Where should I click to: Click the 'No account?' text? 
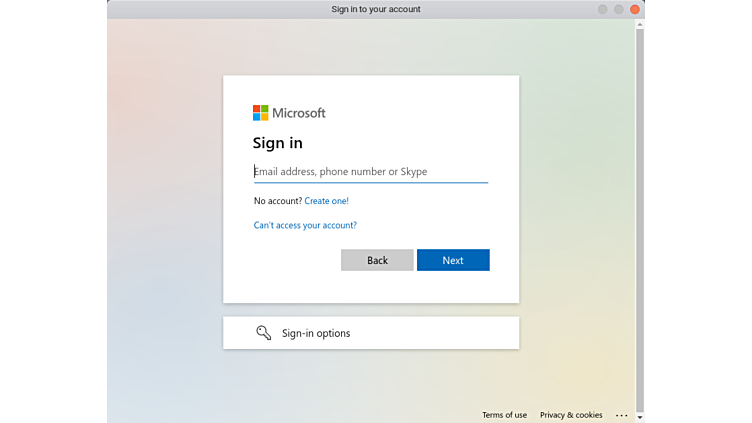coord(278,201)
